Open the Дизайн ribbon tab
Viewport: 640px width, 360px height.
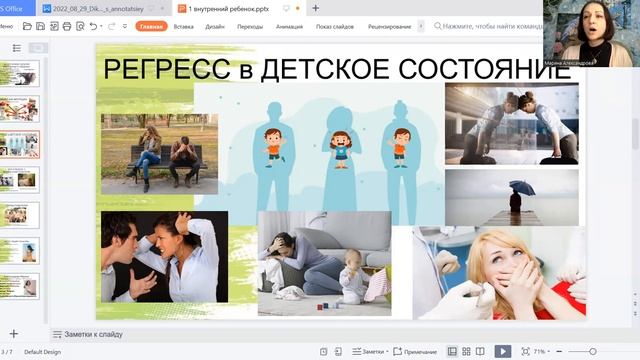click(x=215, y=27)
